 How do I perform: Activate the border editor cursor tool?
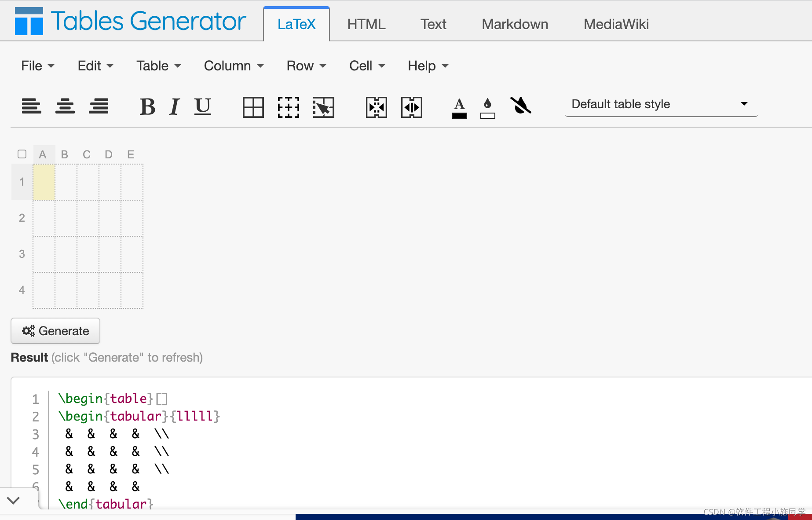324,107
